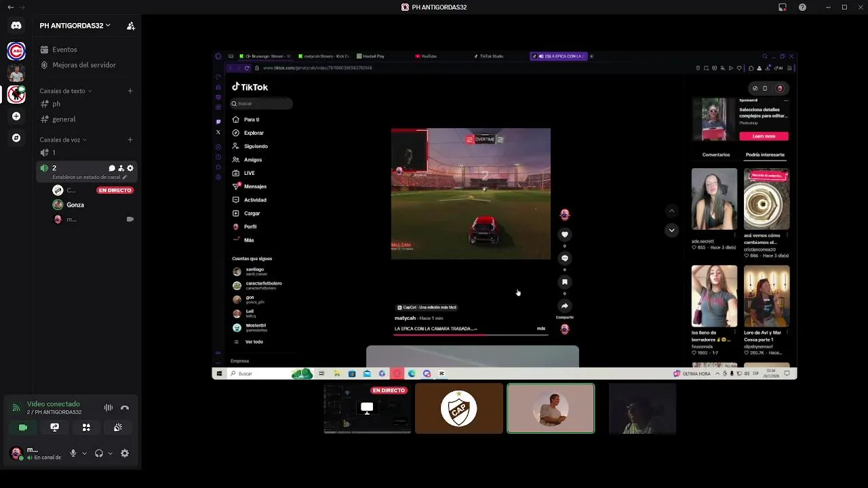Open headphone output options chevron
Viewport: 868px width, 488px height.
coord(110,453)
